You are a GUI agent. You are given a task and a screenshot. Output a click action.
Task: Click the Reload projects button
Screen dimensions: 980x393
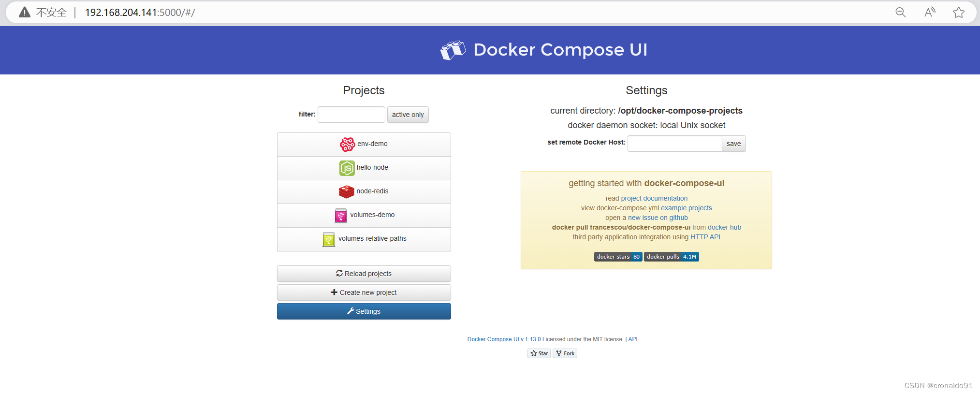[x=364, y=274]
